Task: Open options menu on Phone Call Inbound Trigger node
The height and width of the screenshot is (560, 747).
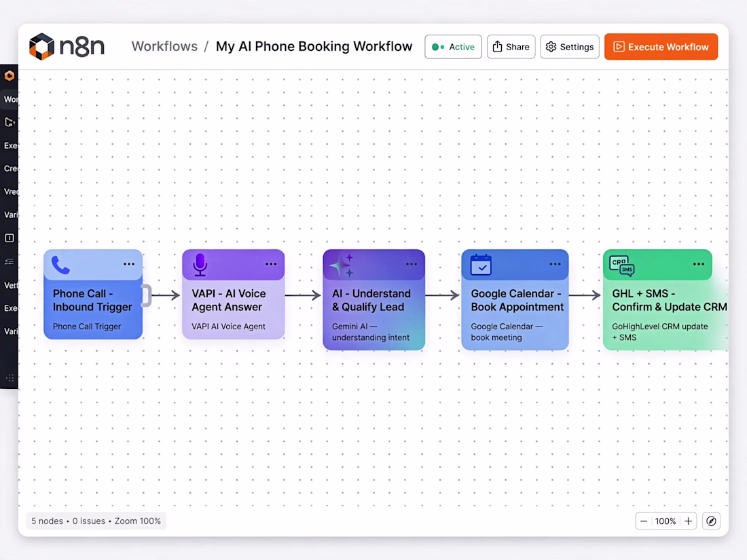Action: coord(129,264)
